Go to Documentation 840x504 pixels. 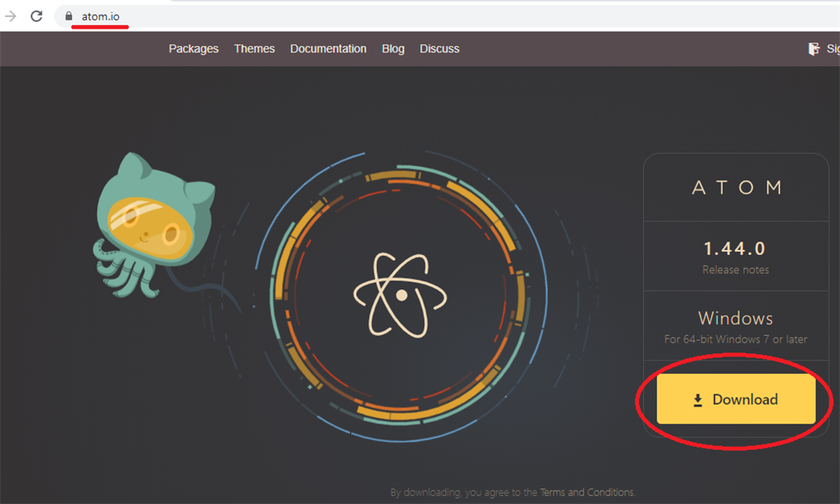point(328,48)
